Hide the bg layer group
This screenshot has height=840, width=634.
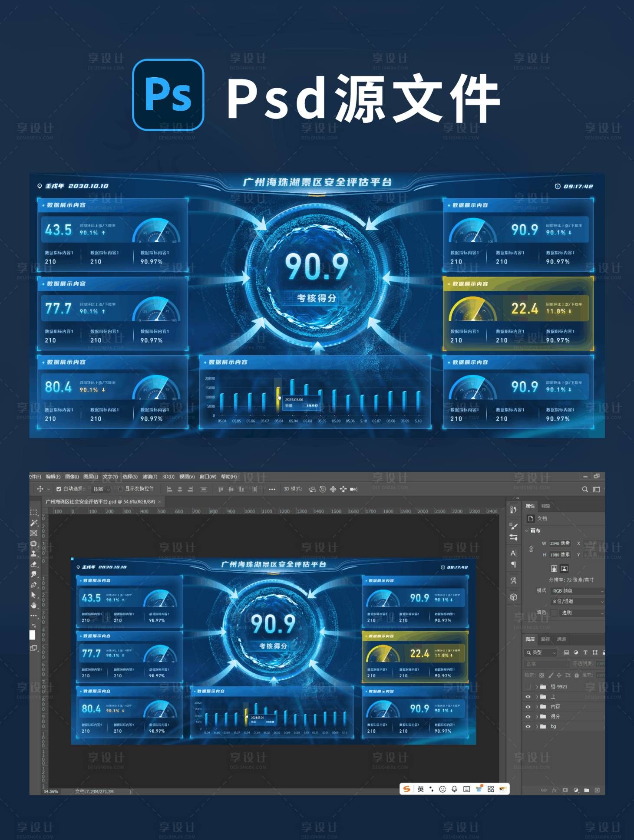(528, 726)
